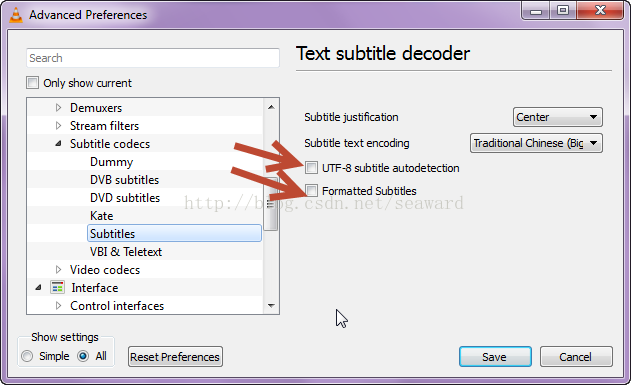Click the Reset Preferences button
The width and height of the screenshot is (631, 385).
175,356
